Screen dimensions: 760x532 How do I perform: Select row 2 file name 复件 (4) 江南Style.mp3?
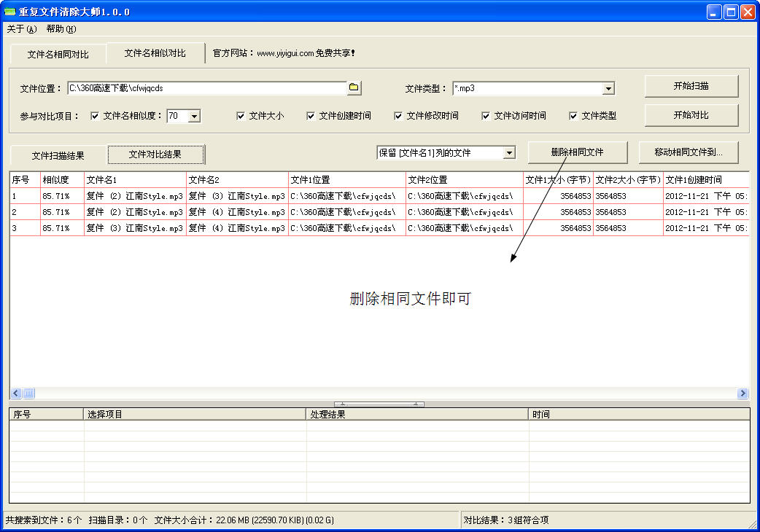(x=238, y=212)
